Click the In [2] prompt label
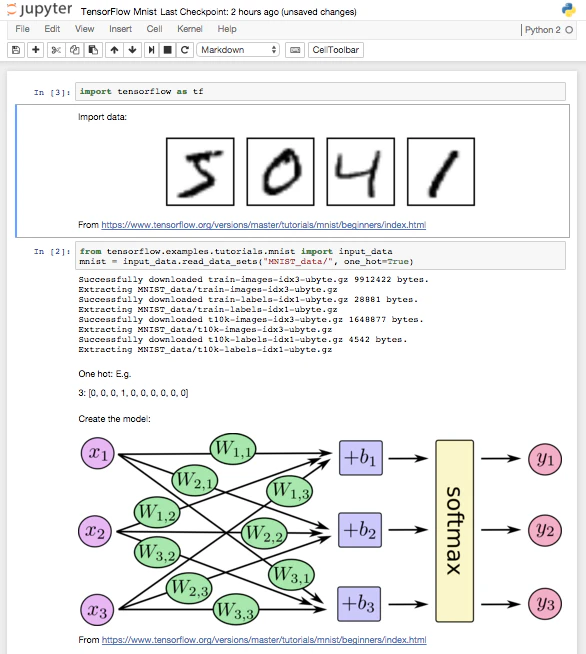Viewport: 586px width, 654px height. click(52, 252)
